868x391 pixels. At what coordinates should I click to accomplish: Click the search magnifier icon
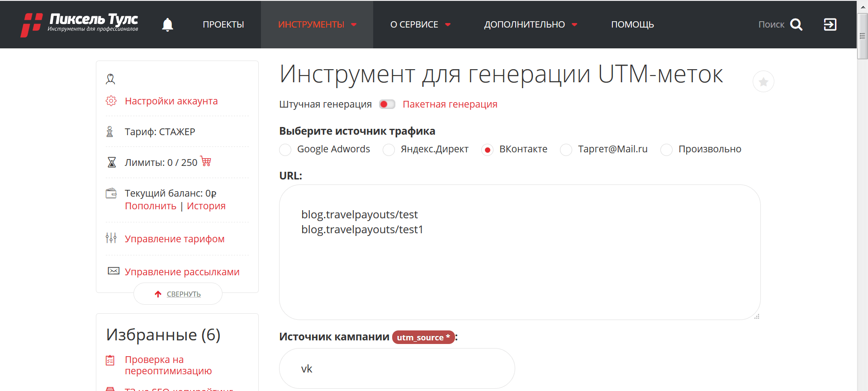click(x=796, y=24)
